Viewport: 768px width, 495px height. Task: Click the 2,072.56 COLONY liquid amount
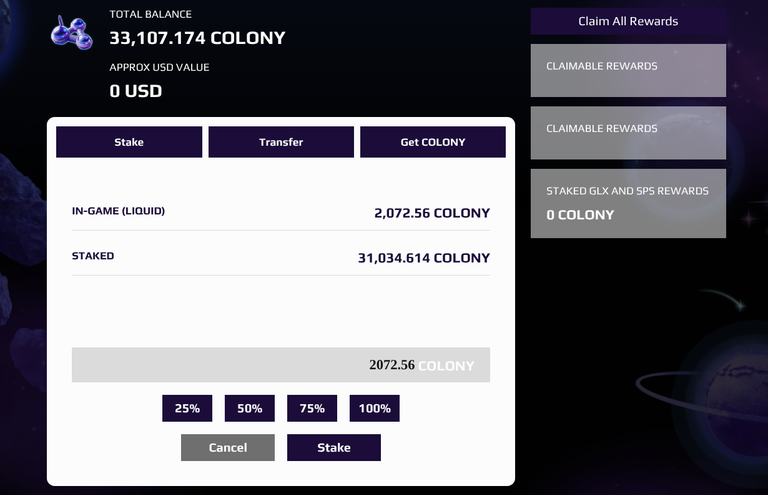pyautogui.click(x=432, y=213)
